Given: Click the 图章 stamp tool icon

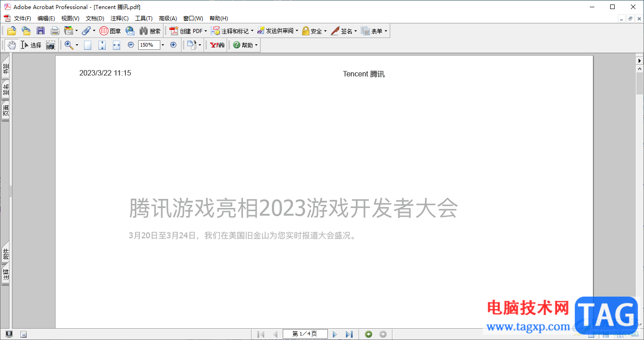Looking at the screenshot, I should [x=110, y=31].
